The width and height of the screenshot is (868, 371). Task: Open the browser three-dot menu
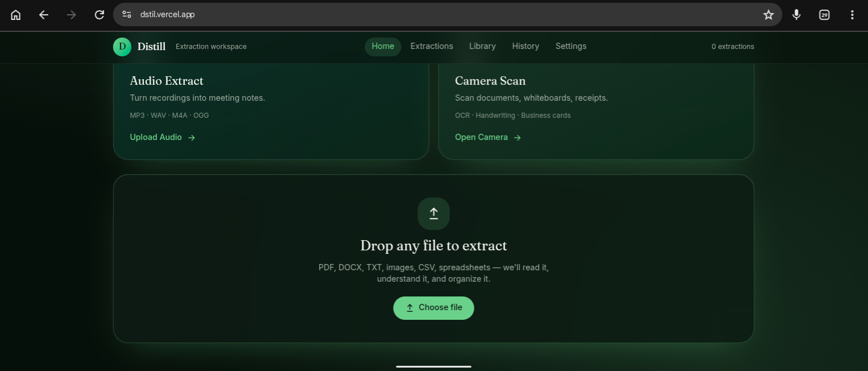pyautogui.click(x=852, y=15)
